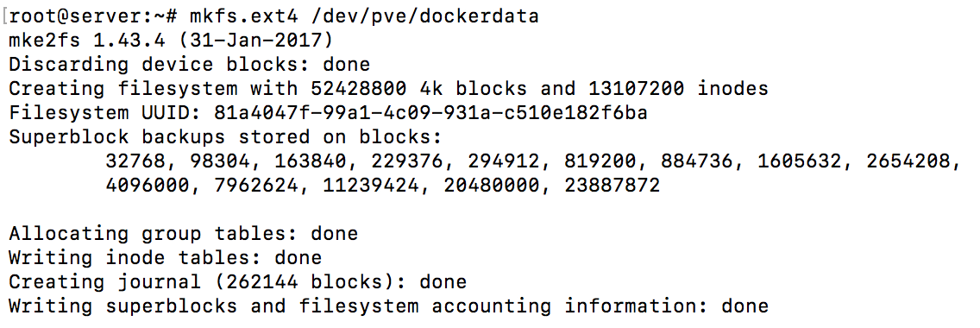Click the Writing superblocks final line
The width and height of the screenshot is (980, 328).
click(x=388, y=306)
